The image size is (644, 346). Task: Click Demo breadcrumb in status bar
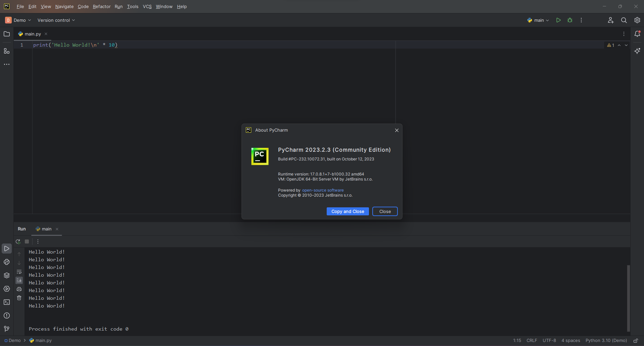(12, 341)
